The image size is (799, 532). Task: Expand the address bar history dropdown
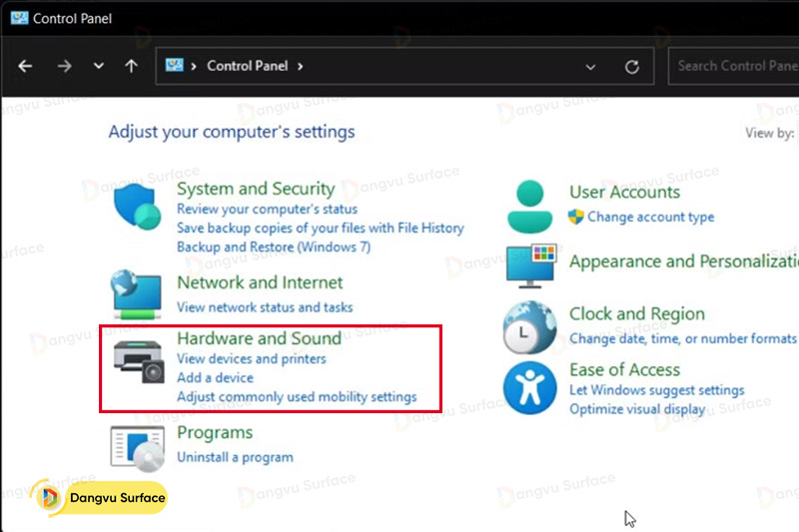tap(590, 67)
